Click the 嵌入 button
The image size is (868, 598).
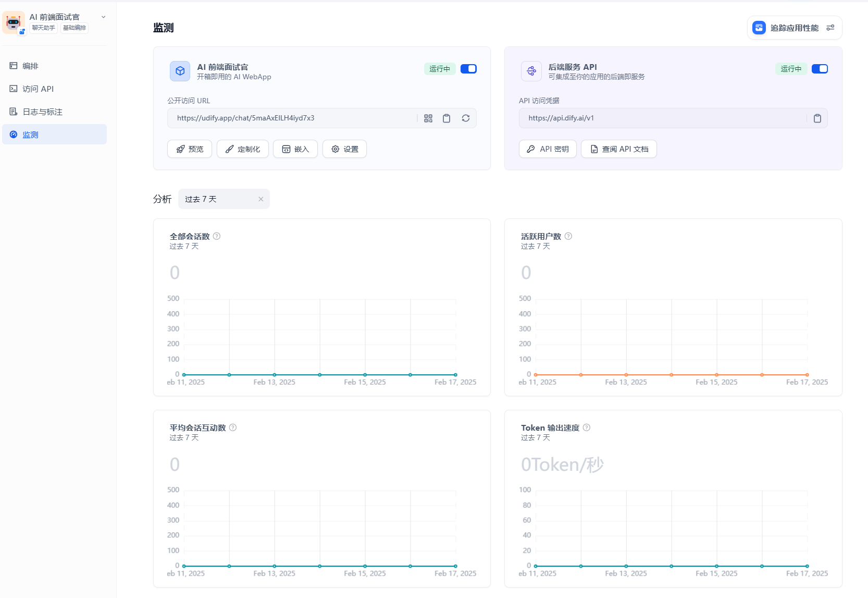[x=295, y=149]
